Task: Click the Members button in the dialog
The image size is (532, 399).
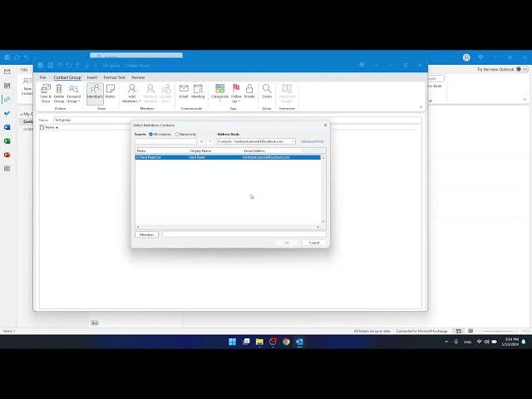Action: [146, 234]
